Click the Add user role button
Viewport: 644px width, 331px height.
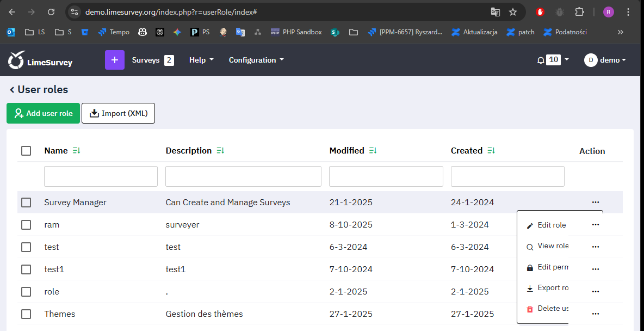(44, 113)
